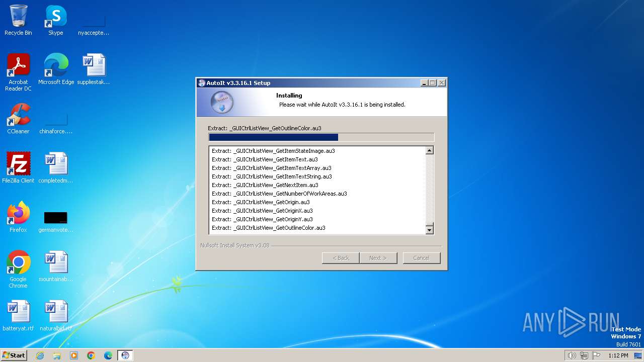The height and width of the screenshot is (362, 644).
Task: Select the log line GetOriginX.au3
Action: coord(262,211)
